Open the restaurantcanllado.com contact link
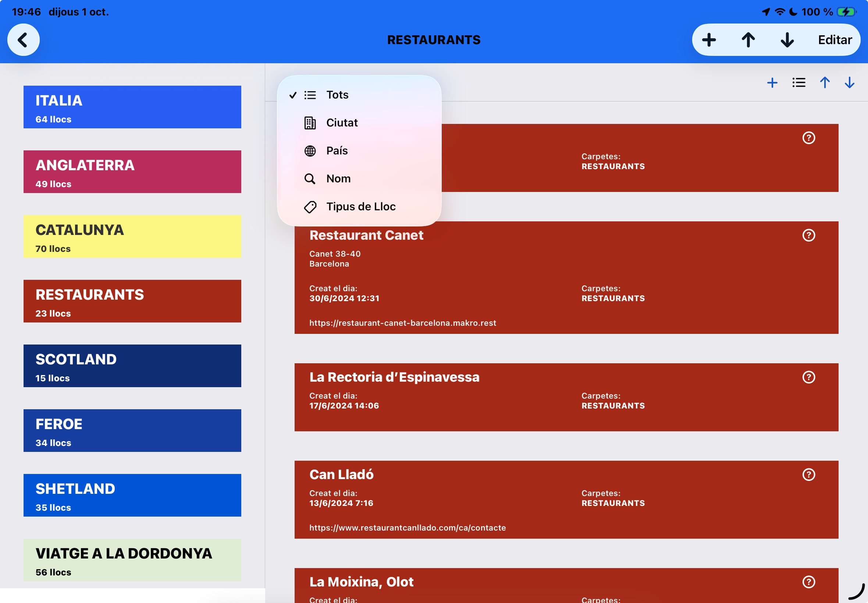This screenshot has height=603, width=868. click(408, 528)
